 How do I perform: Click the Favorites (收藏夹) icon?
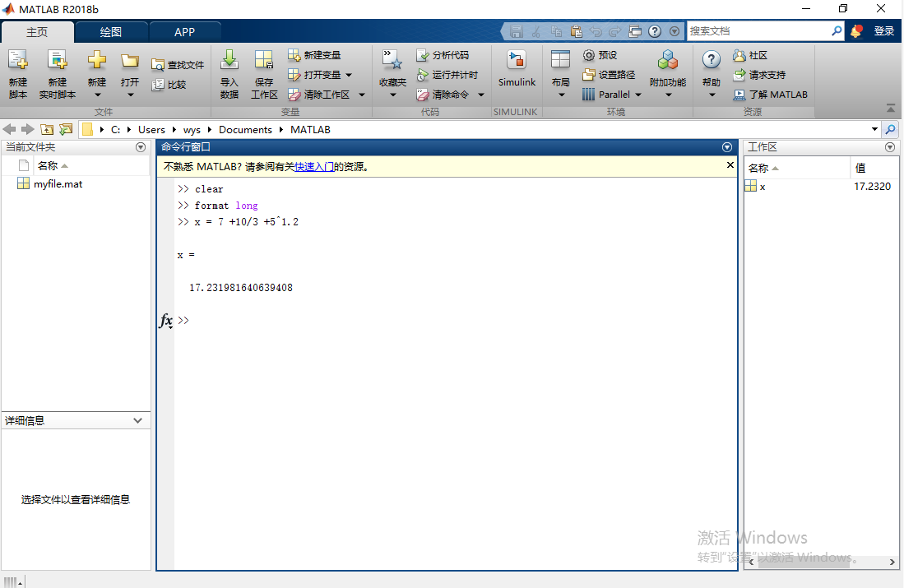pos(392,60)
